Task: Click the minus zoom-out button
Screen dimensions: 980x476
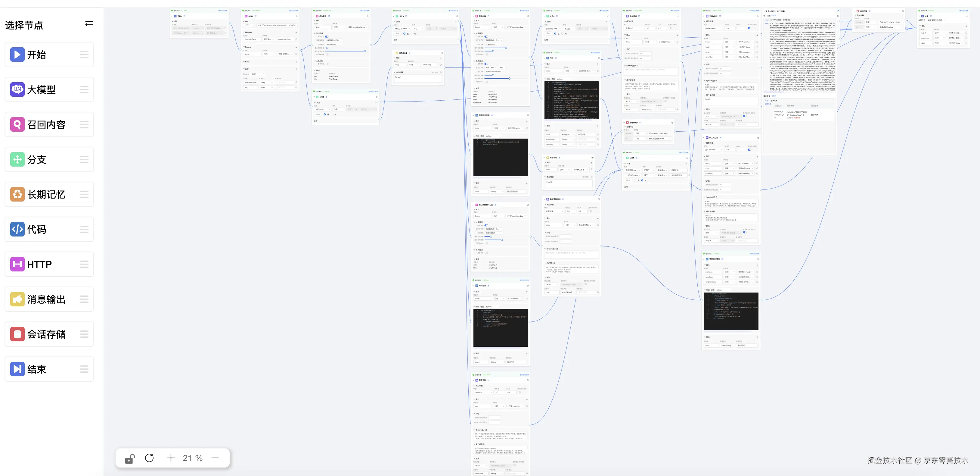Action: [x=215, y=458]
